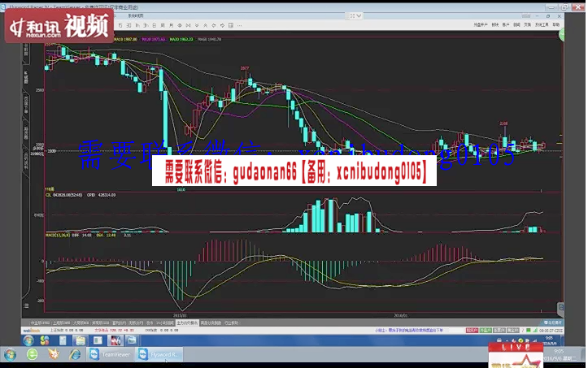Click the MACD indicator label
The width and height of the screenshot is (588, 368).
coord(58,236)
